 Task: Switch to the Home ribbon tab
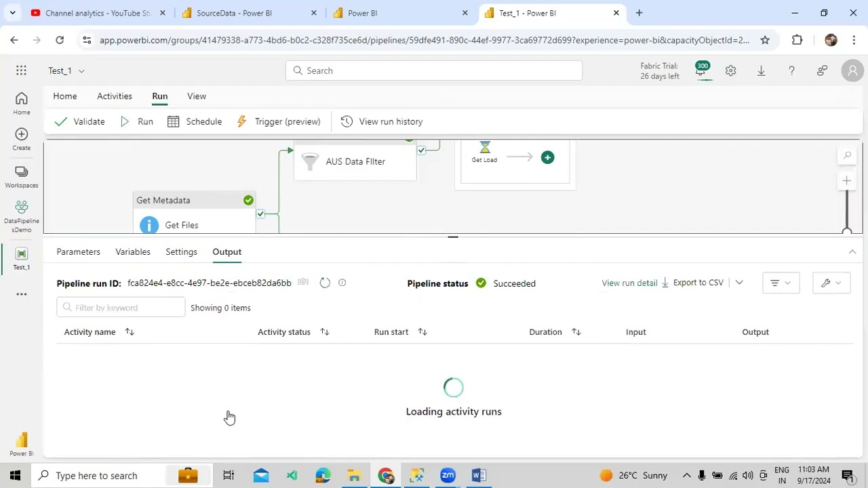pyautogui.click(x=65, y=96)
